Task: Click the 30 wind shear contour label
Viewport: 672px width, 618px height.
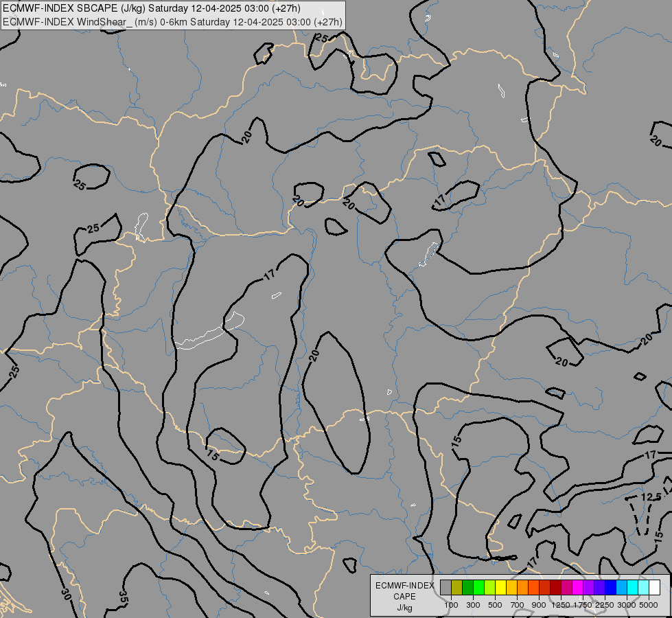Action: point(66,593)
